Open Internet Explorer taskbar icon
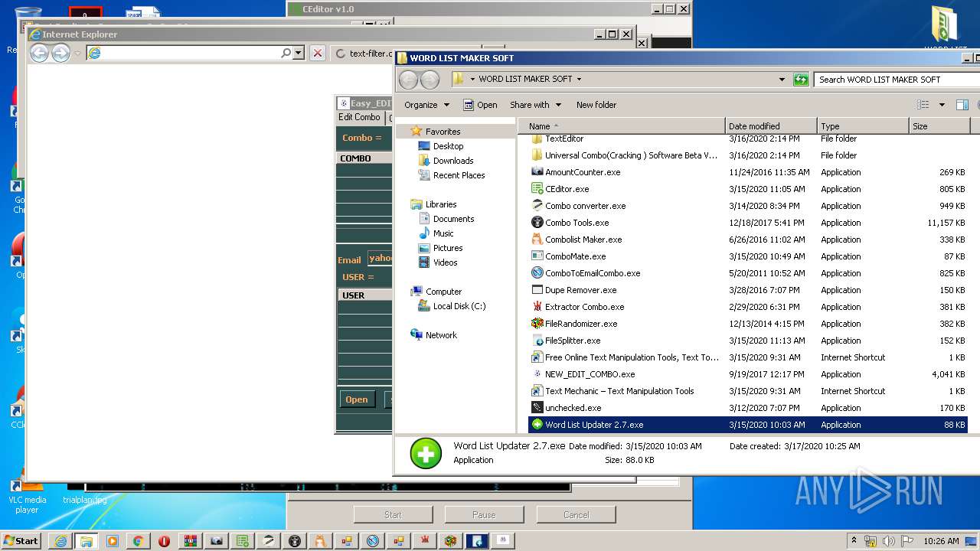 tap(60, 541)
